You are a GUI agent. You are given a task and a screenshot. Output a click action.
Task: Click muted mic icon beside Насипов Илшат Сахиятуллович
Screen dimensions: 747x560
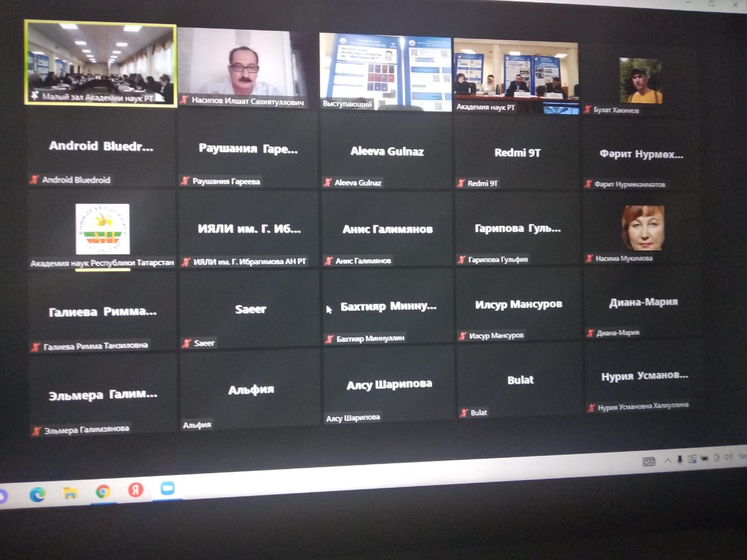click(184, 100)
